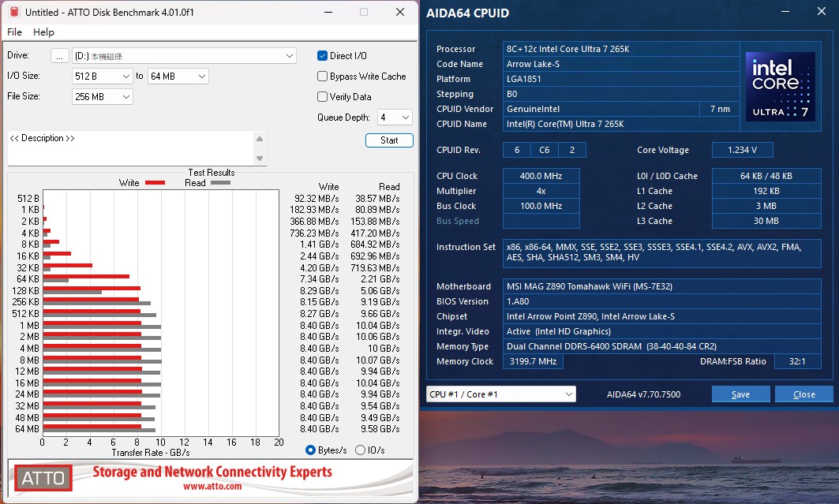Browse for drive with the ... button

[60, 56]
